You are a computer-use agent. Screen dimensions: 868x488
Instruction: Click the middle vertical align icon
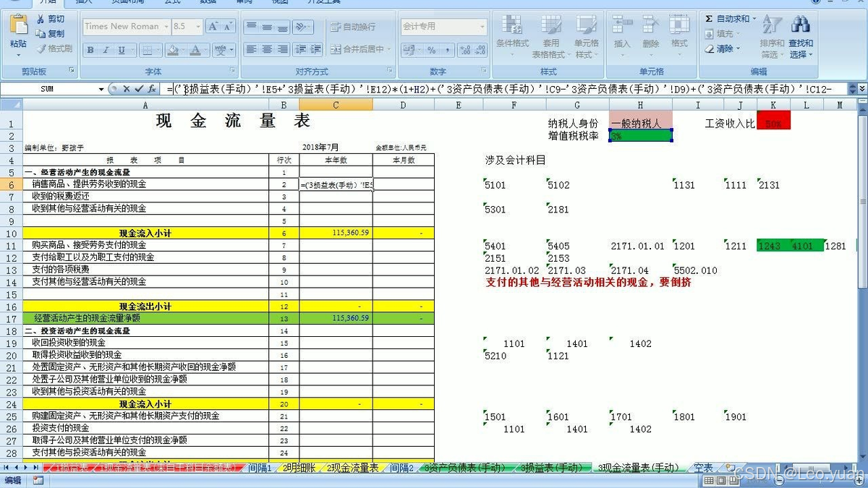point(267,27)
